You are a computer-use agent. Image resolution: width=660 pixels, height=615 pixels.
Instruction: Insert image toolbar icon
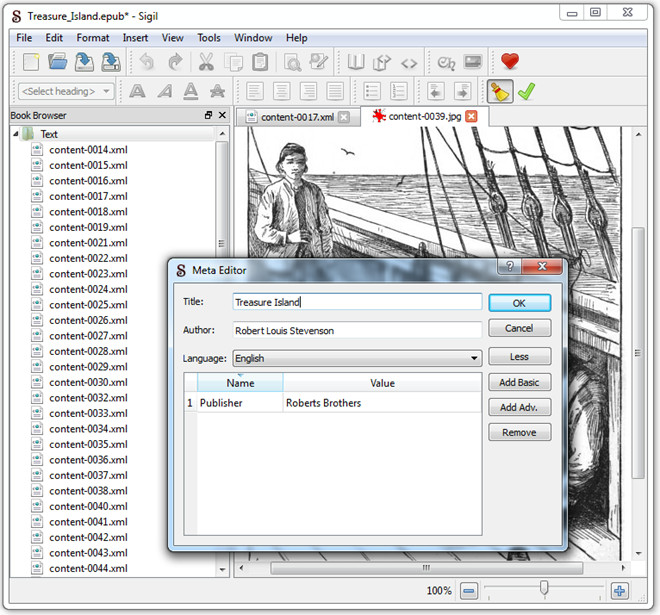pyautogui.click(x=473, y=62)
